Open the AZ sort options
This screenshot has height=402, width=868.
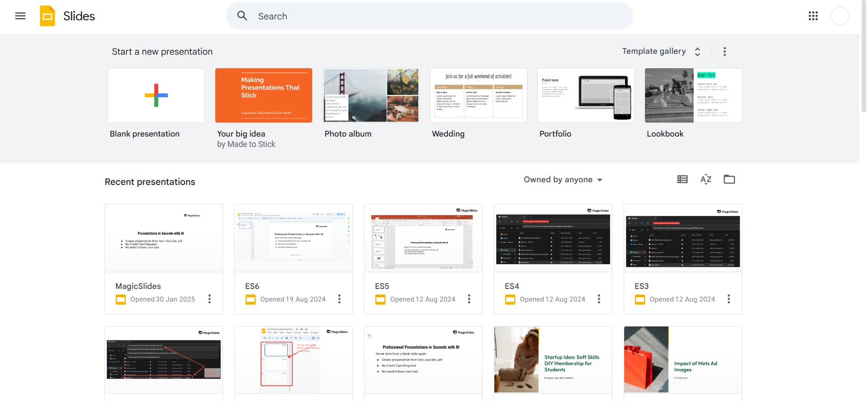coord(706,180)
